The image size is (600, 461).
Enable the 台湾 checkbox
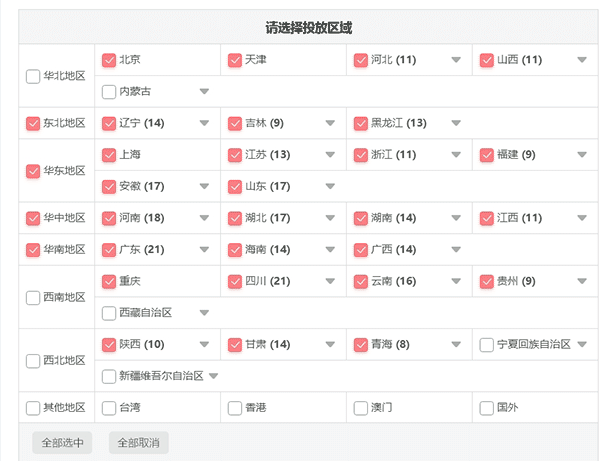109,408
